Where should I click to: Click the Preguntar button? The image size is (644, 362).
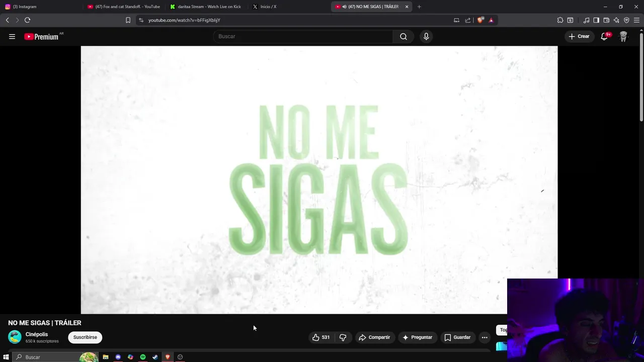417,337
